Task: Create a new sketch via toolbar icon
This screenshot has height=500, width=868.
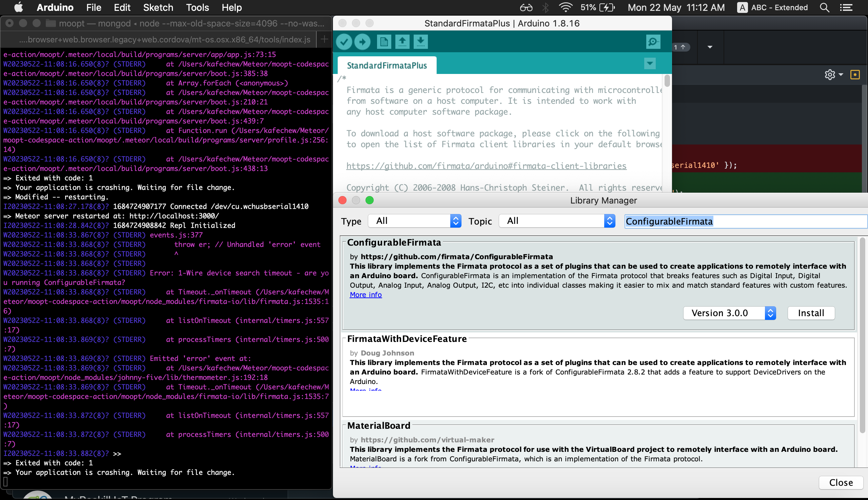Action: (383, 41)
